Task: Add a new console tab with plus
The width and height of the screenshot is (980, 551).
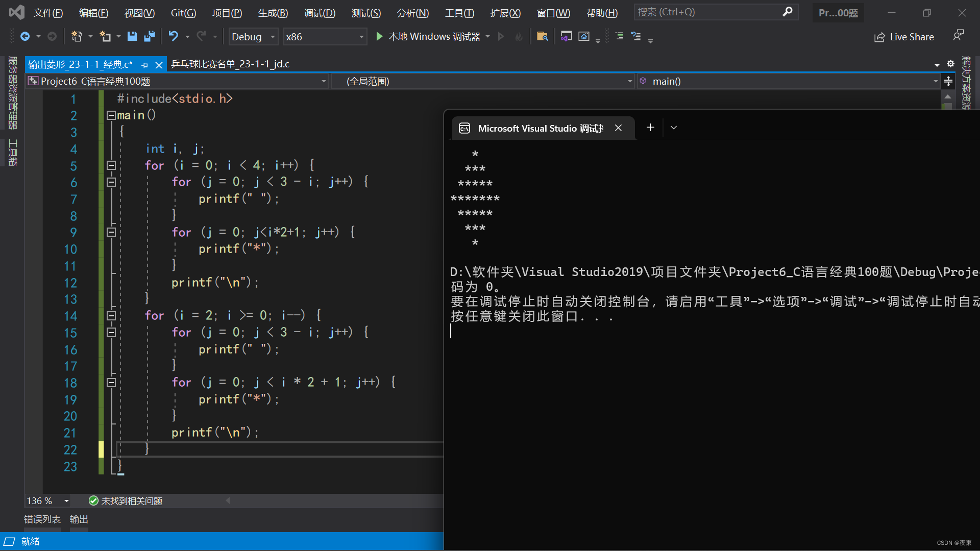Action: point(650,128)
